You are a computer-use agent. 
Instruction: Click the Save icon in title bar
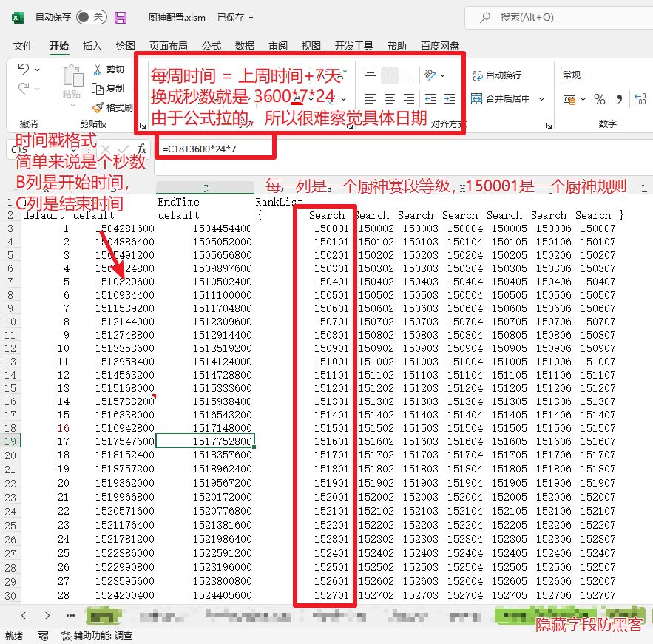121,18
